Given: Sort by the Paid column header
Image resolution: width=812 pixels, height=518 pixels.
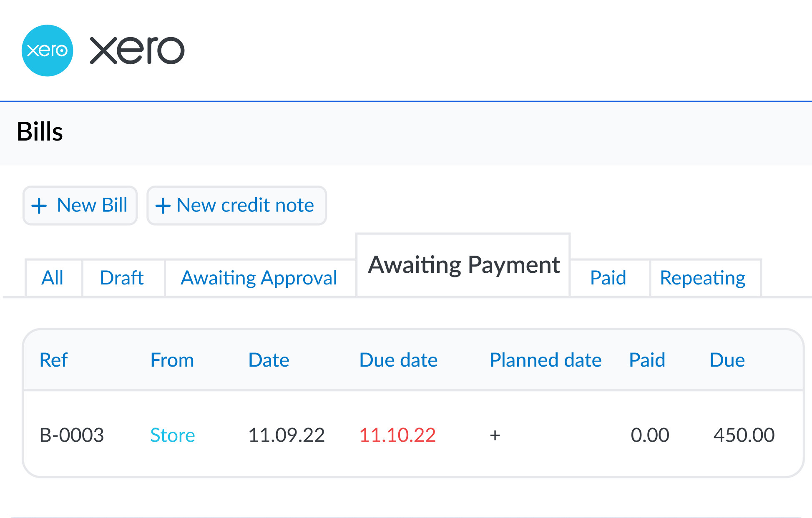Looking at the screenshot, I should tap(647, 360).
